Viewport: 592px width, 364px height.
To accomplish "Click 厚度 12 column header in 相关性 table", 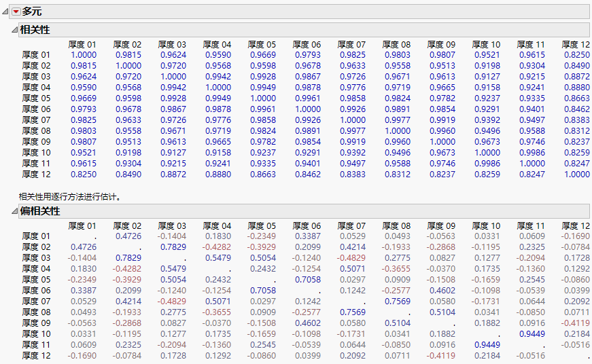I will pos(576,45).
